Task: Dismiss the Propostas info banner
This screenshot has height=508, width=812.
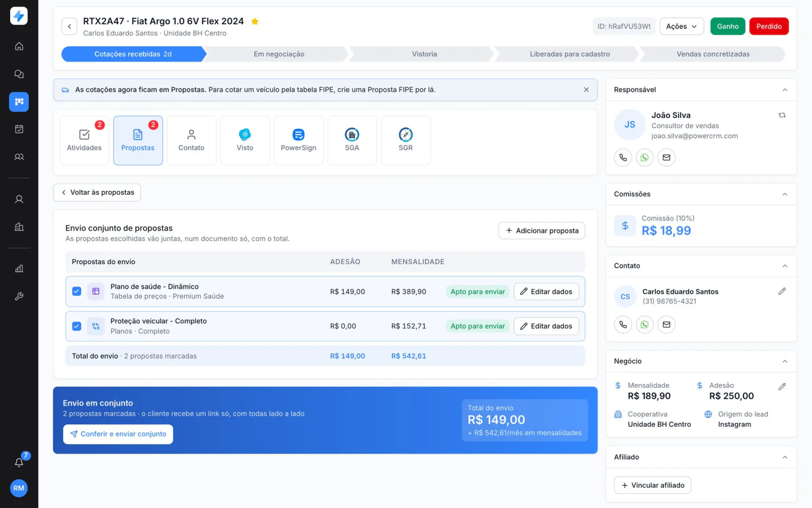Action: (586, 89)
